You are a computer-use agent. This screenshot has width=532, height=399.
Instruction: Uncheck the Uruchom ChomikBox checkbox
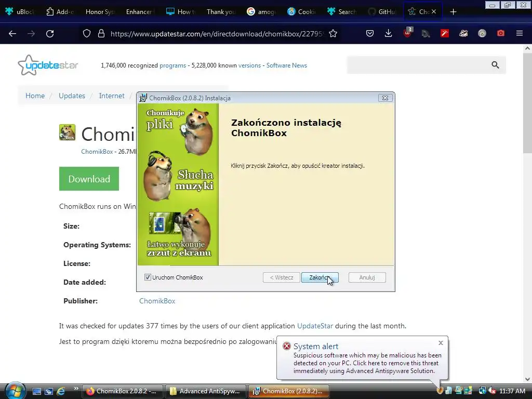(x=148, y=277)
